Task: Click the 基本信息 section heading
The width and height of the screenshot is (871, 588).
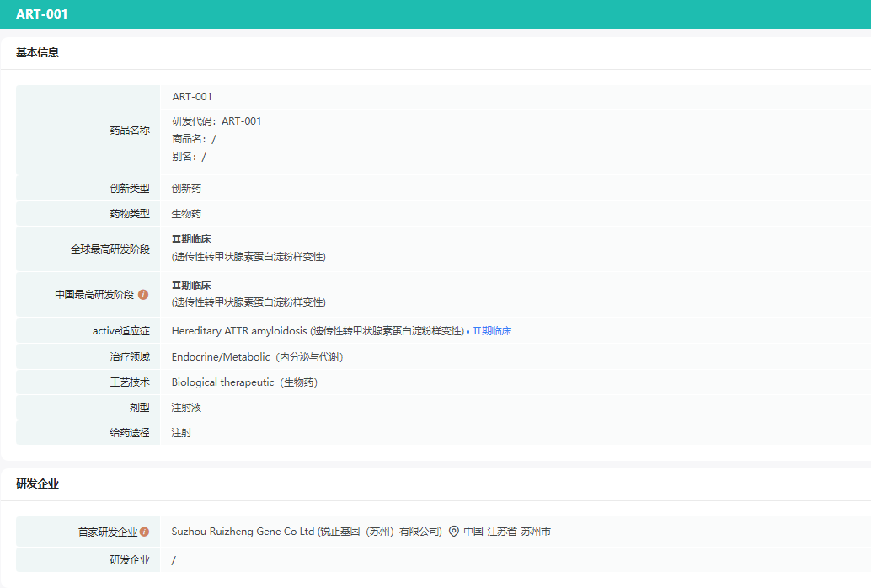Action: [38, 52]
